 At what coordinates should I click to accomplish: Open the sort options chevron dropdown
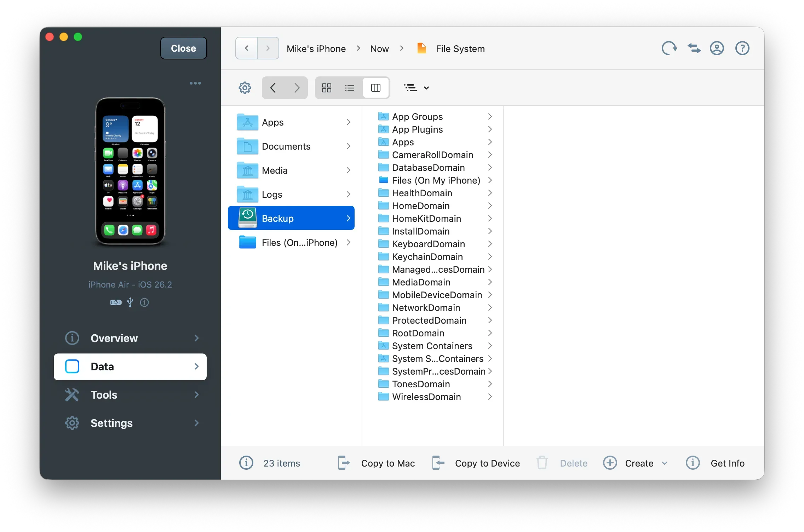426,88
